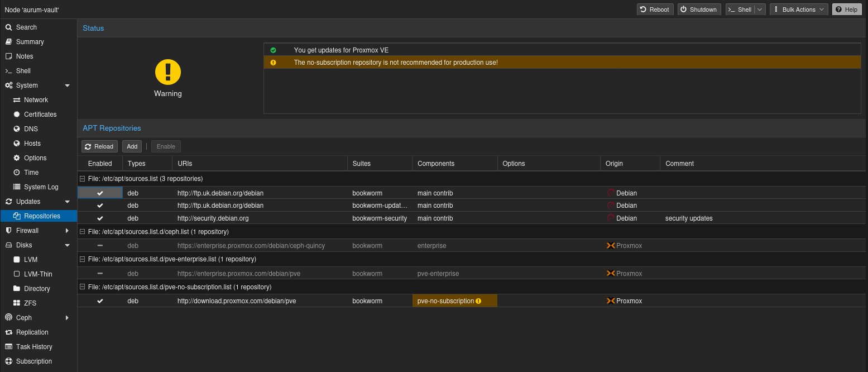Click the Hosts globe icon
The height and width of the screenshot is (372, 868).
click(x=17, y=144)
